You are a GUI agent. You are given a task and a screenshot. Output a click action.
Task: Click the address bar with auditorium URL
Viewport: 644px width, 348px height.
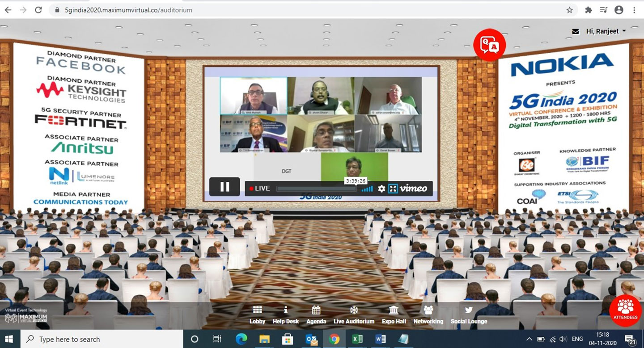[313, 10]
